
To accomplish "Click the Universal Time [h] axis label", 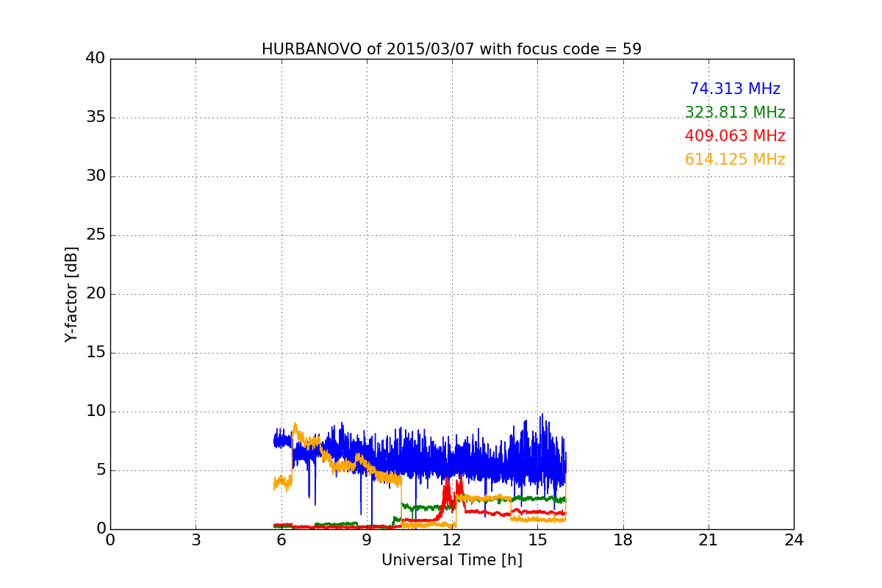I will click(452, 560).
